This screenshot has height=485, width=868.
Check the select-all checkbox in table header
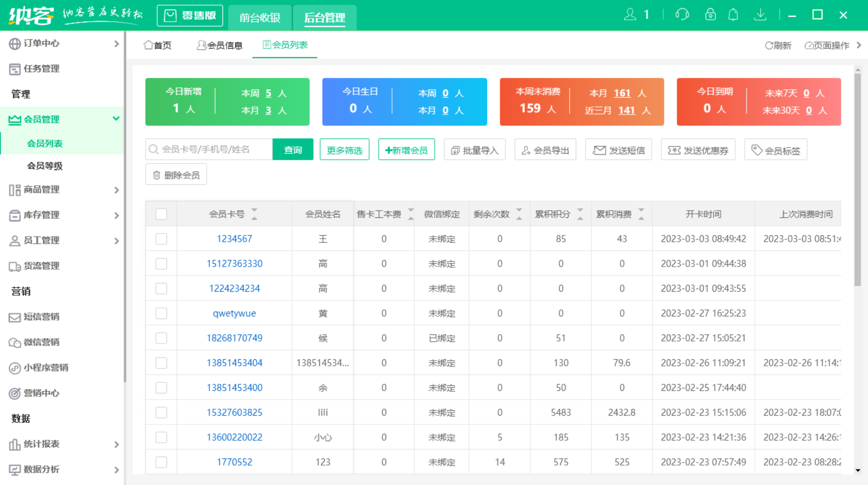click(x=161, y=214)
